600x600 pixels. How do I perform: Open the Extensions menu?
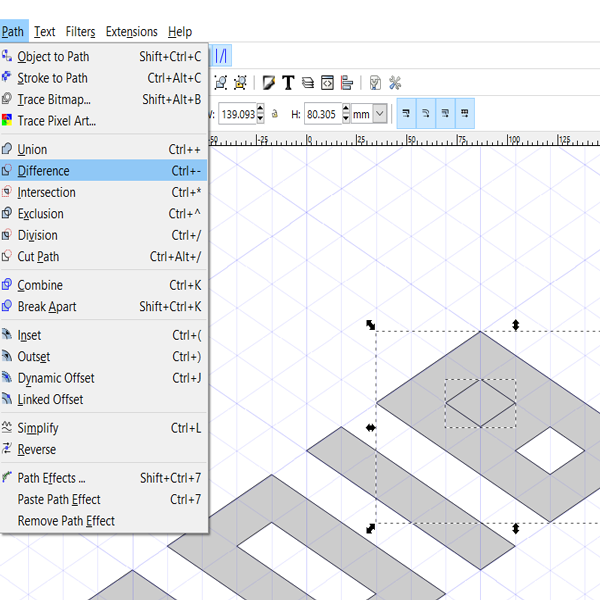click(x=132, y=31)
